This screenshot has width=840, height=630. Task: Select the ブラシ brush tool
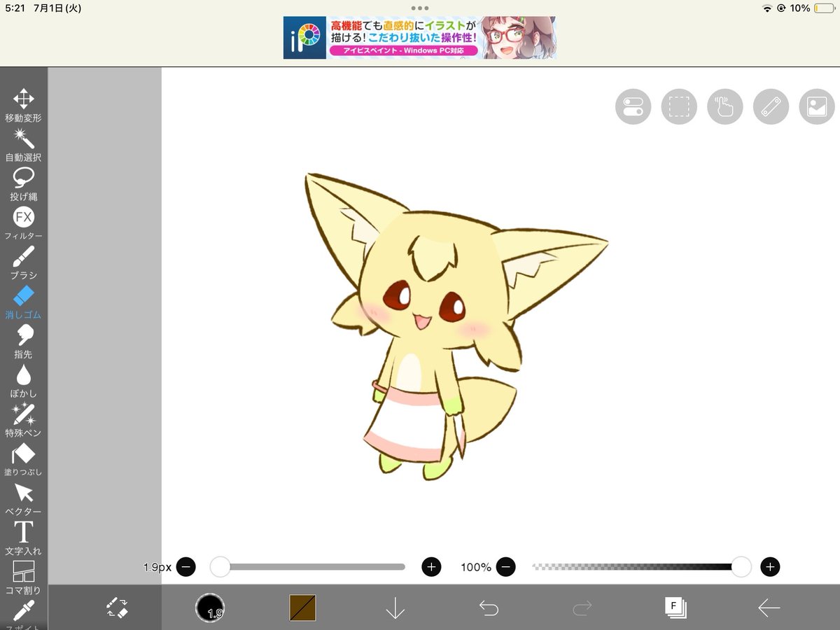23,262
